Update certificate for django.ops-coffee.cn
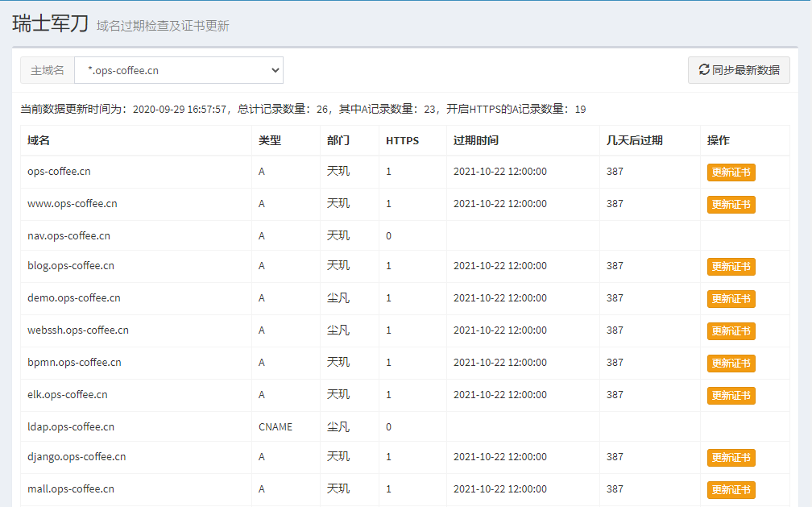This screenshot has width=812, height=507. [x=731, y=458]
